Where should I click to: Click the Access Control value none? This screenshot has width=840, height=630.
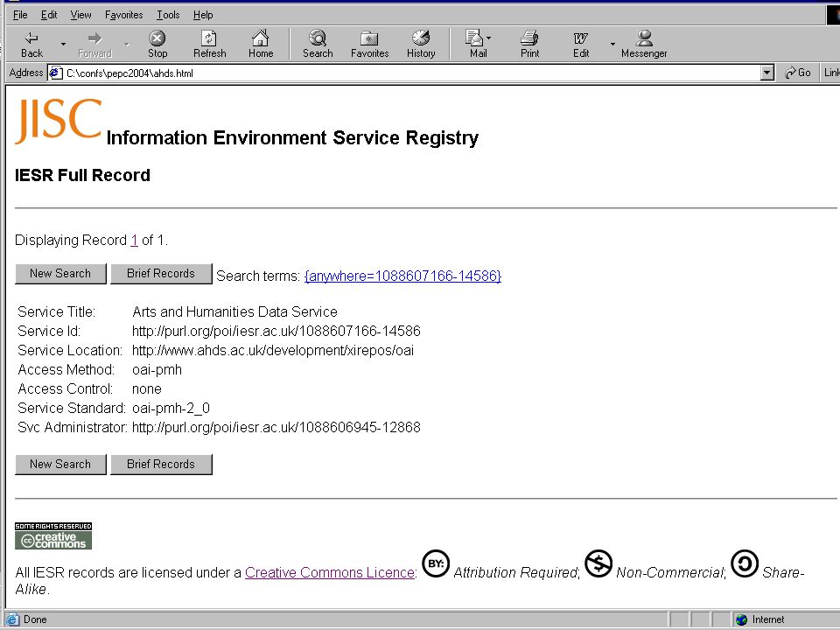click(x=147, y=388)
